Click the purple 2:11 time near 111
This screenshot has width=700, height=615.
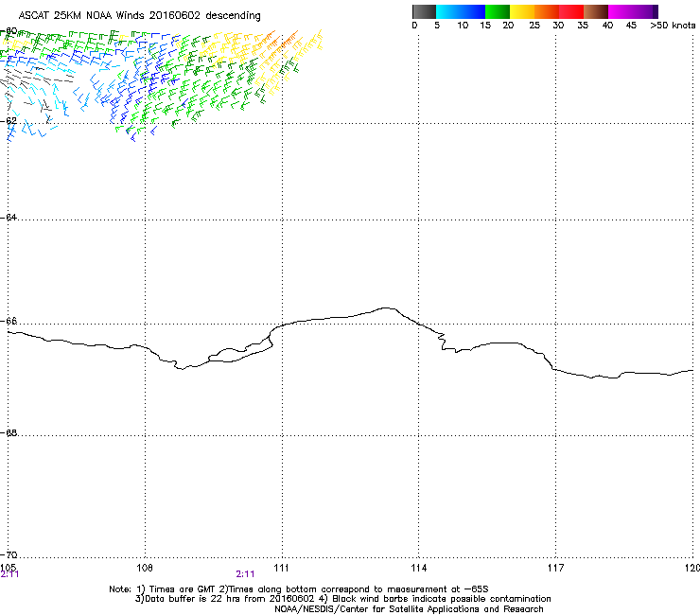pos(245,574)
